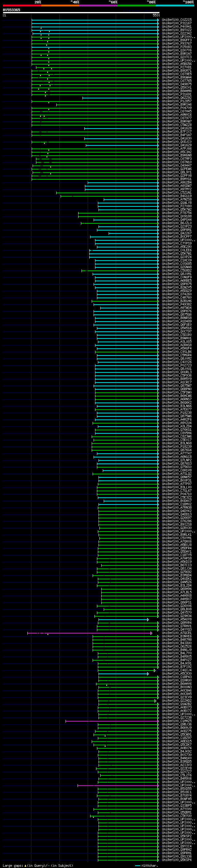This screenshot has width=197, height=868.
Task: Click the red 20% identity legend segment
Action: [22, 6]
